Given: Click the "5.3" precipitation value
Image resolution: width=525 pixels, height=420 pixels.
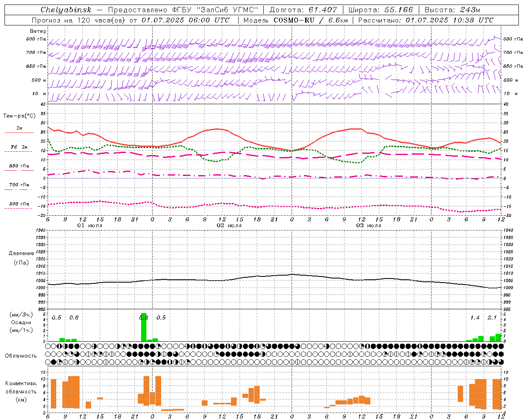Looking at the screenshot, I should 143,317.
